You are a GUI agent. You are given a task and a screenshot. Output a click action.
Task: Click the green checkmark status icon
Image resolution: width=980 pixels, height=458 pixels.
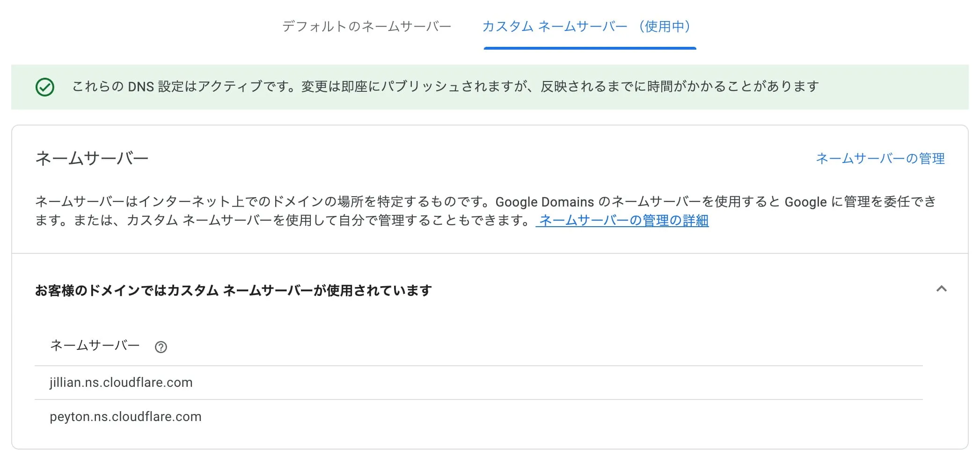pyautogui.click(x=45, y=87)
